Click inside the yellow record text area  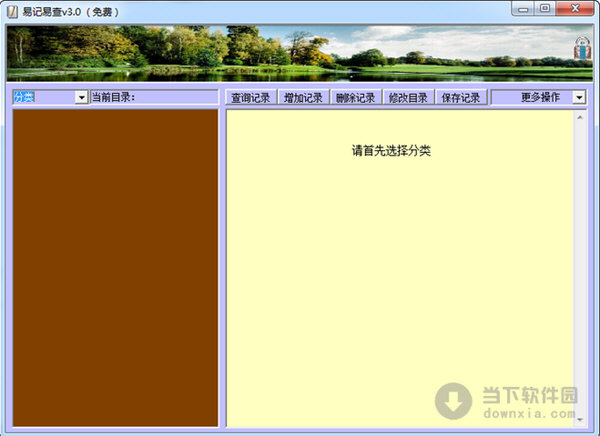click(400, 268)
